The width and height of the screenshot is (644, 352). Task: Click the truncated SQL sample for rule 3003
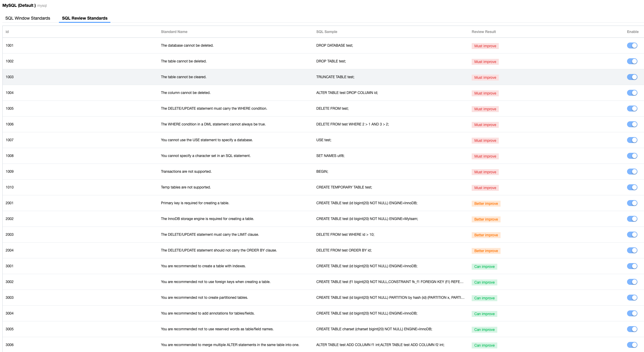pos(390,298)
